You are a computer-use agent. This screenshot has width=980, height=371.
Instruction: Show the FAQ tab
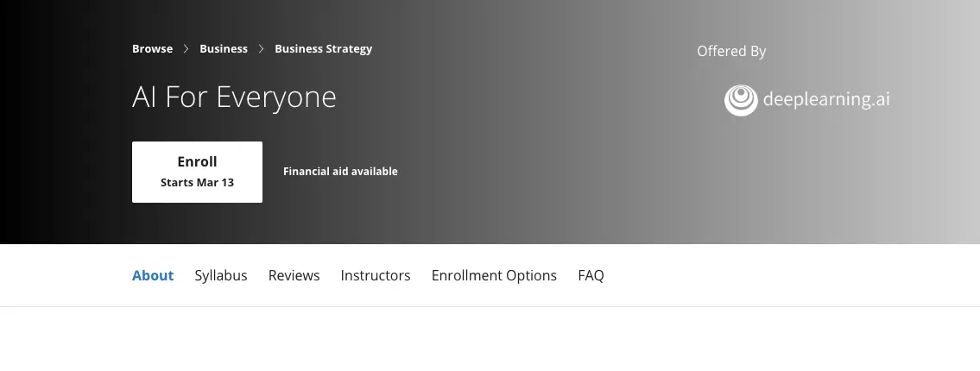(x=591, y=275)
